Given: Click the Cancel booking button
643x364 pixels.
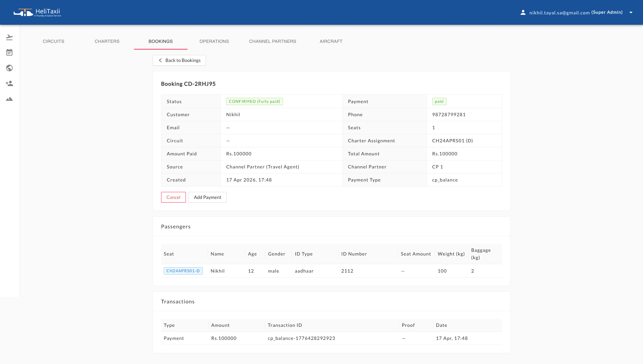Looking at the screenshot, I should [x=173, y=197].
